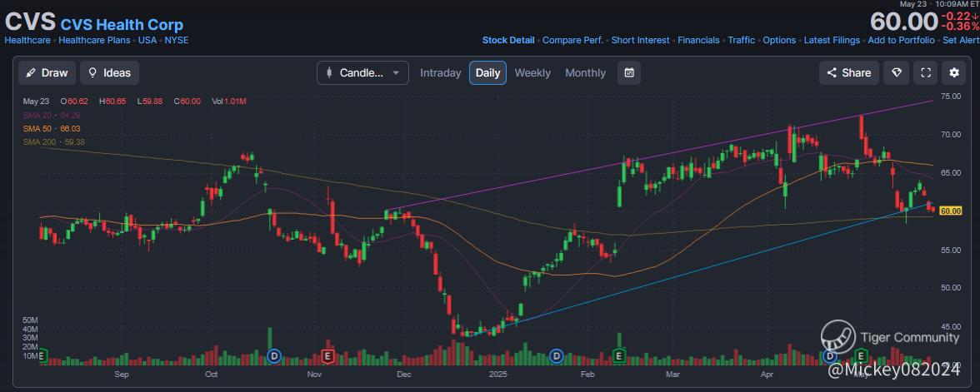Click the green earnings marker in May
Viewport: 980px width, 392px height.
861,356
